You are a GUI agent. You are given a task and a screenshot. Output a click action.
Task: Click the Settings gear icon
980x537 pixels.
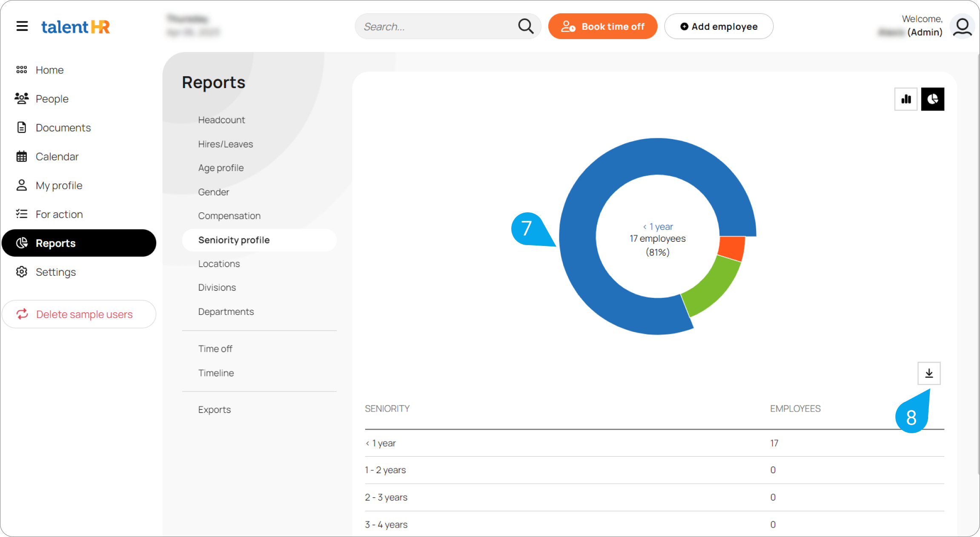[22, 271]
